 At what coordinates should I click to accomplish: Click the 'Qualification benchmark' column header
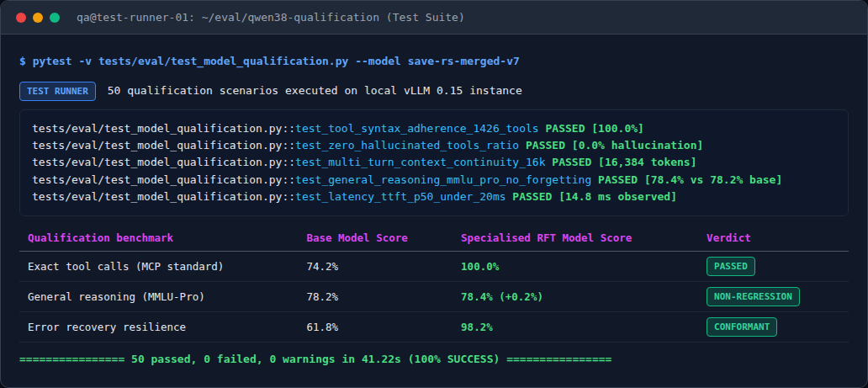[x=101, y=238]
